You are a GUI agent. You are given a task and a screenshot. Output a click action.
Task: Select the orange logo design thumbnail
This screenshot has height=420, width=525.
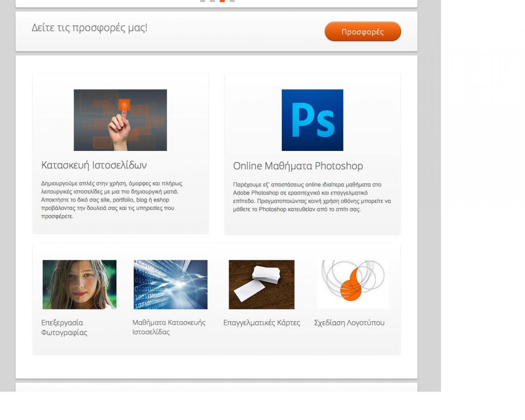tap(353, 284)
